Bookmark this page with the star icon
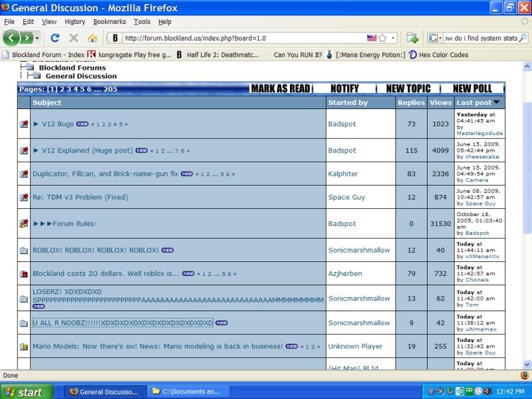Viewport: 532px width, 399px height. 383,38
